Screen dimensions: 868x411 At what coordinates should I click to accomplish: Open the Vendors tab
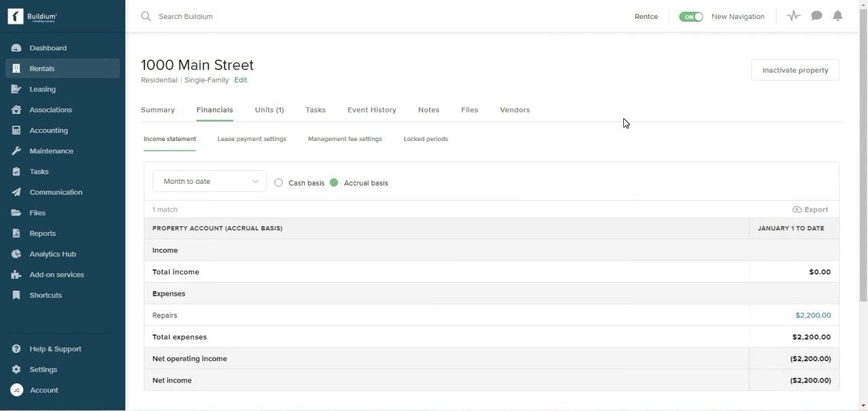click(x=515, y=110)
